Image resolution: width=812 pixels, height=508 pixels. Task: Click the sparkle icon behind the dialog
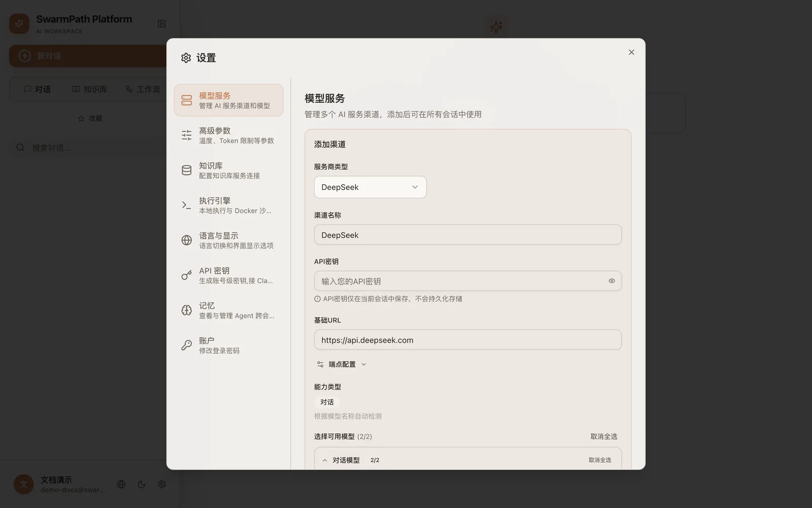click(496, 26)
